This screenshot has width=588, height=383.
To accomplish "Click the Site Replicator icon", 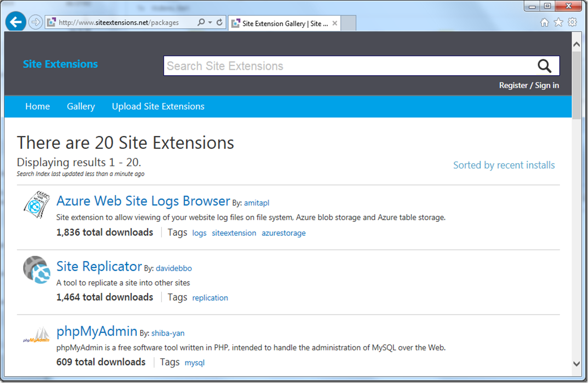I will click(37, 270).
